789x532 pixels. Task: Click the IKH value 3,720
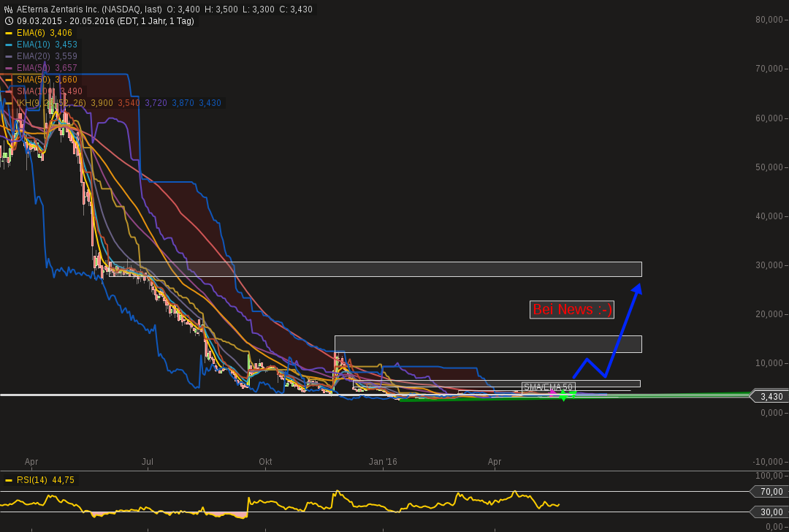(156, 103)
